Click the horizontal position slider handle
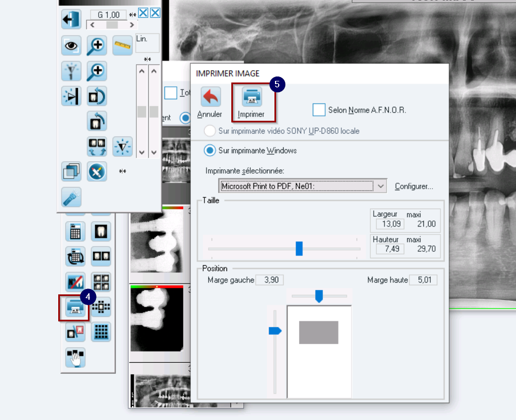The height and width of the screenshot is (420, 516). click(x=319, y=296)
